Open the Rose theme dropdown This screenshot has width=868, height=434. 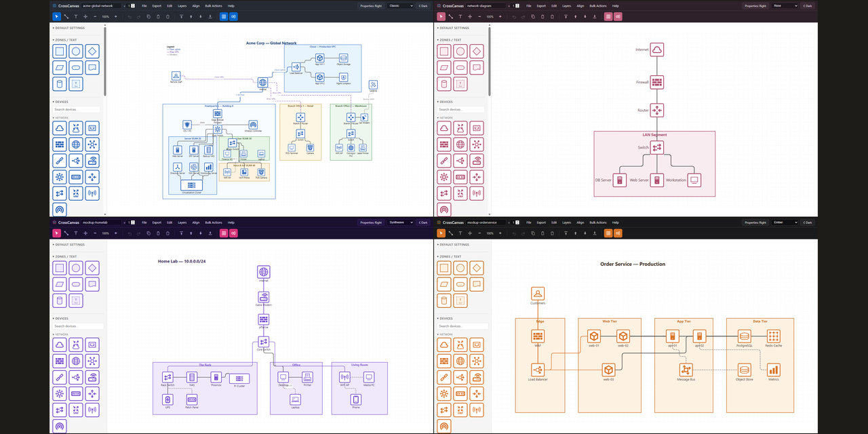(785, 5)
